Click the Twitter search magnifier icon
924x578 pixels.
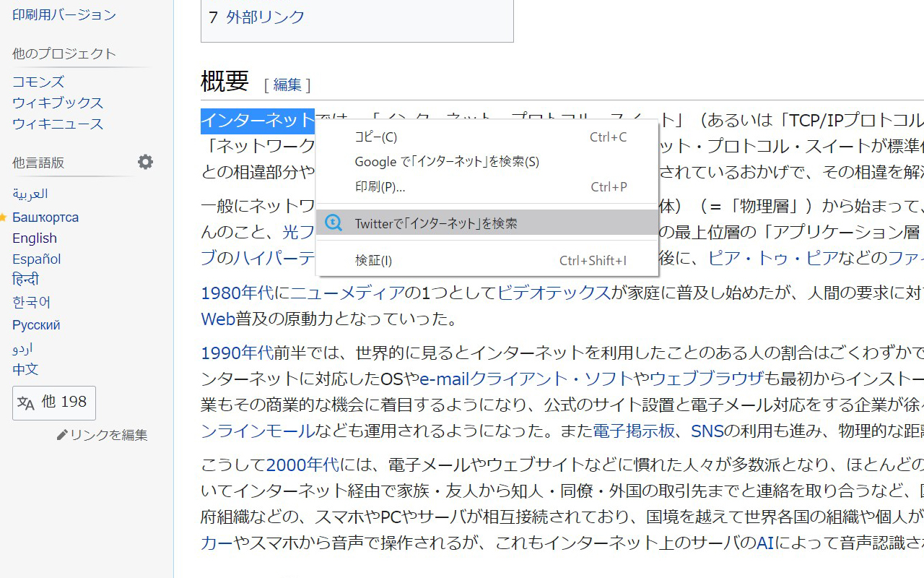point(334,223)
